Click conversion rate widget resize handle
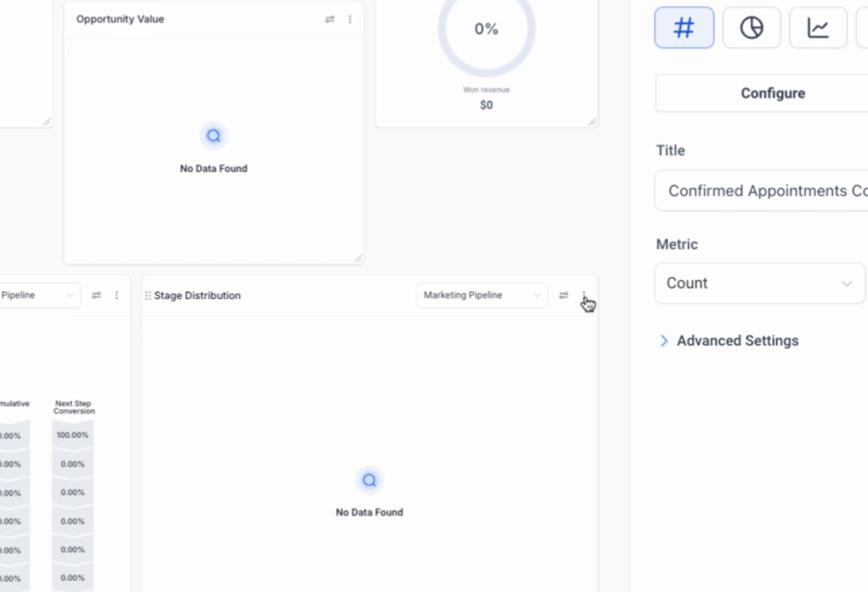This screenshot has width=868, height=592. [x=592, y=122]
